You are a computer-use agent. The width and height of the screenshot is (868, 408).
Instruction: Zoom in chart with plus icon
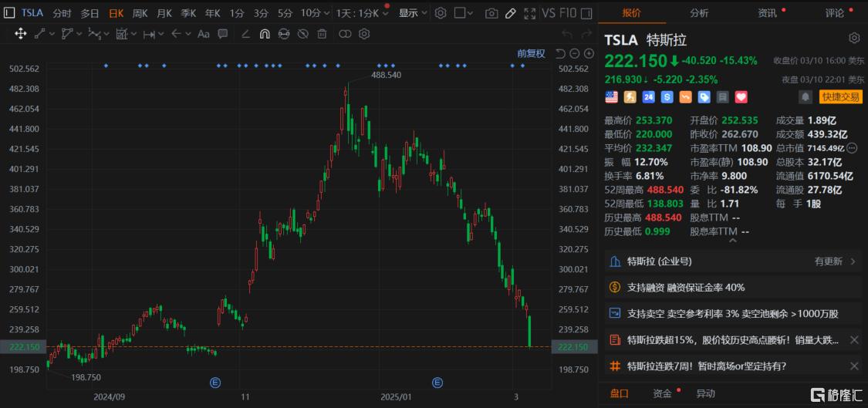[x=589, y=54]
